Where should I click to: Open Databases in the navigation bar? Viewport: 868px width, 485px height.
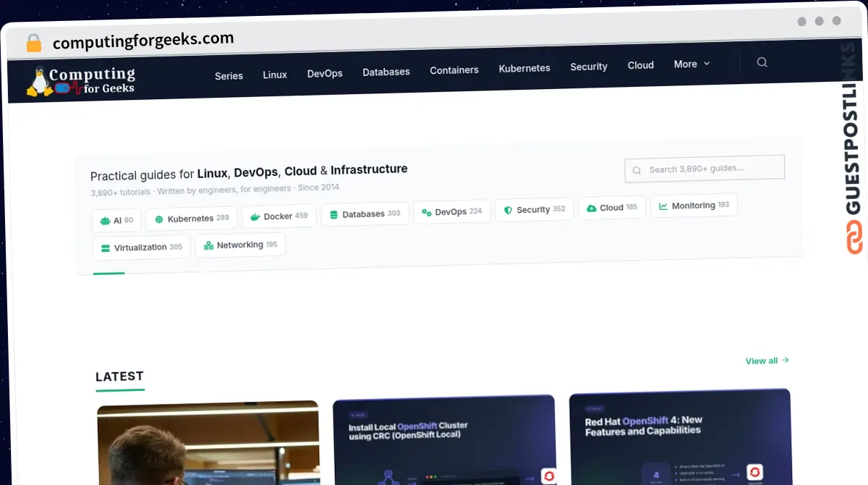pos(386,72)
